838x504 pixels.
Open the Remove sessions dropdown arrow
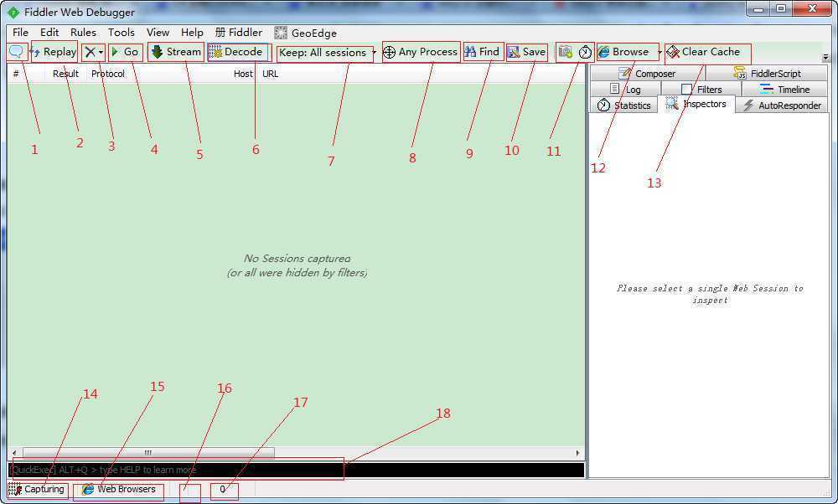tap(101, 52)
